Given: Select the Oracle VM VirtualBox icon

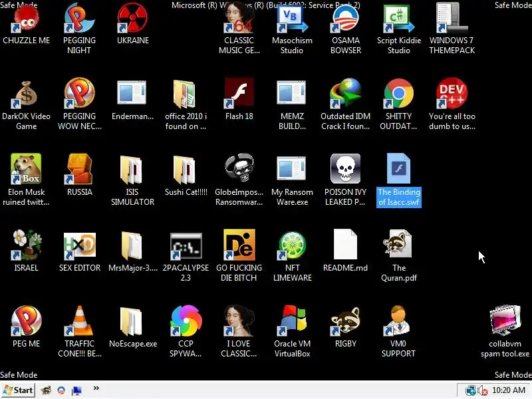Looking at the screenshot, I should click(292, 321).
